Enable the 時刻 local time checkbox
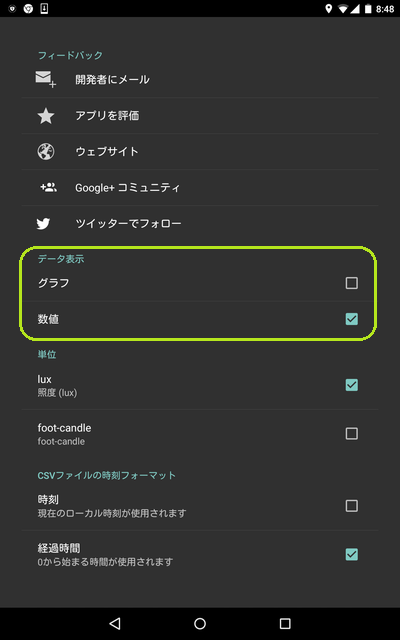The image size is (400, 640). coord(351,506)
